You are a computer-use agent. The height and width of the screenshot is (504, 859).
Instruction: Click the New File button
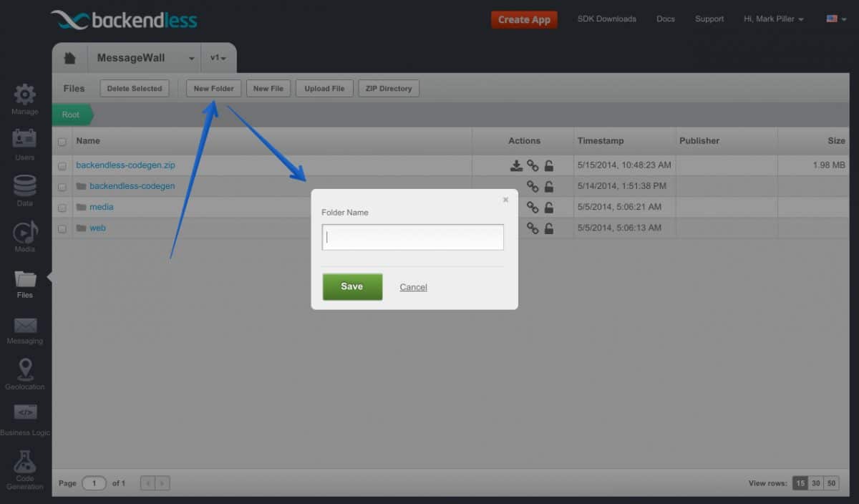tap(268, 89)
